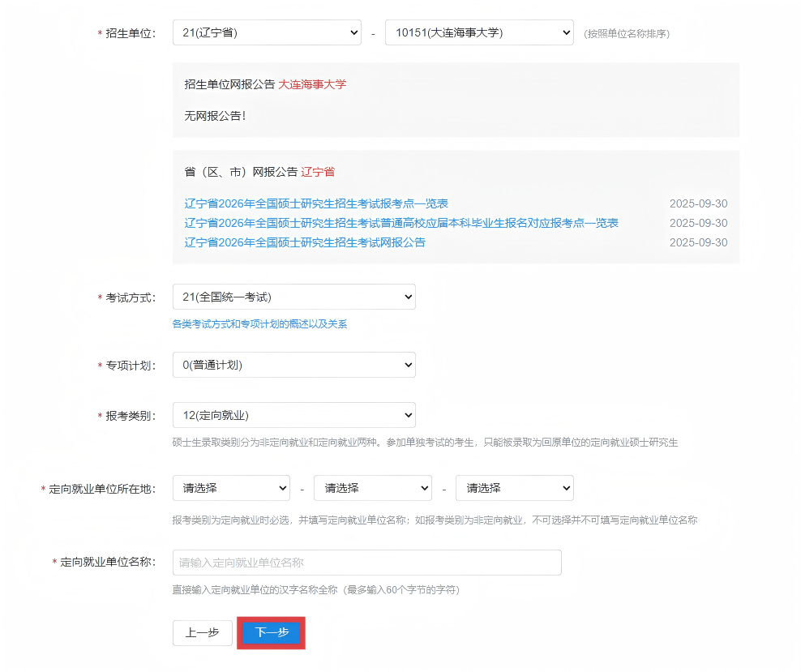Image resolution: width=801 pixels, height=672 pixels.
Task: Open the 21(辽宁省) province dropdown
Action: pos(267,33)
